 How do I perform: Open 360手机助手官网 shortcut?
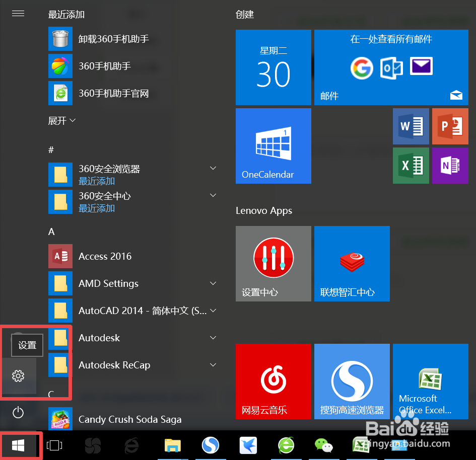point(133,93)
